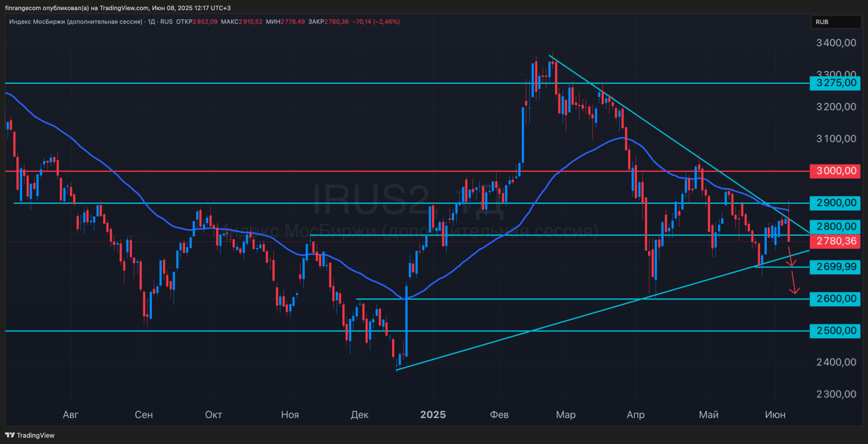Select the RUB currency label box

click(x=836, y=22)
